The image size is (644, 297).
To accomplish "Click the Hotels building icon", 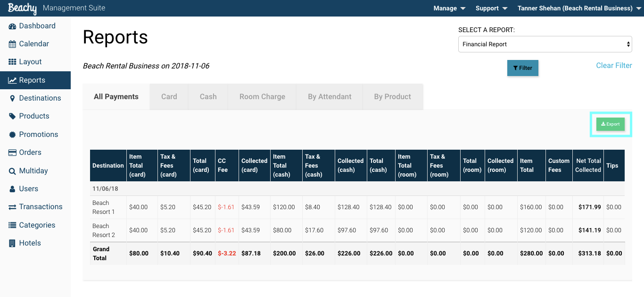I will click(12, 243).
